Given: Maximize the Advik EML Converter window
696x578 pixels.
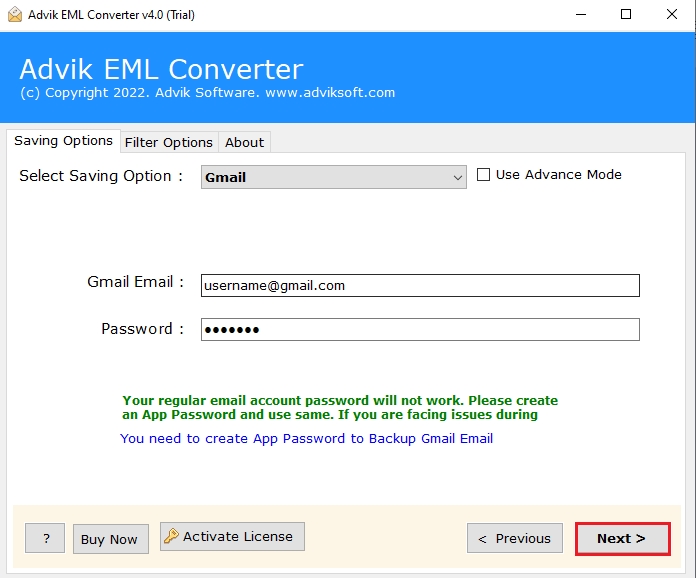Looking at the screenshot, I should [626, 15].
